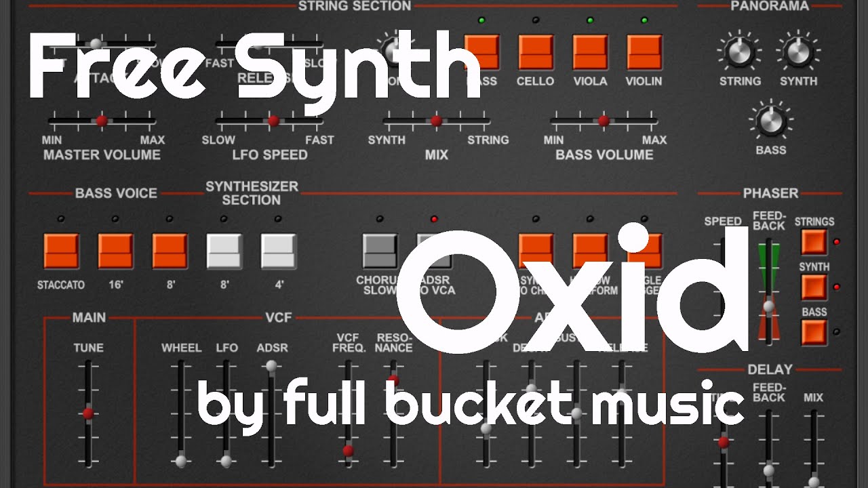Click the LED above the 16' switch

point(115,219)
